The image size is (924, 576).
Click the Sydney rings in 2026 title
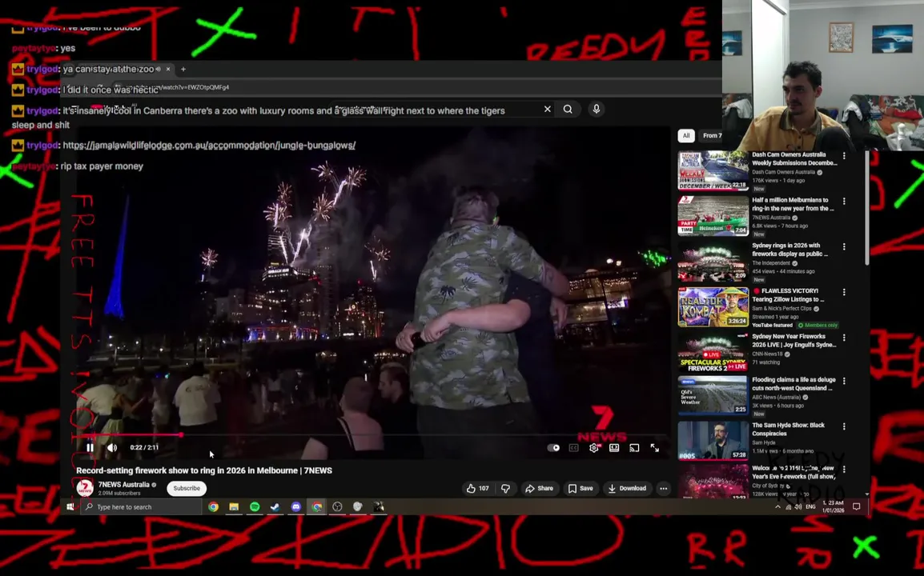[789, 250]
